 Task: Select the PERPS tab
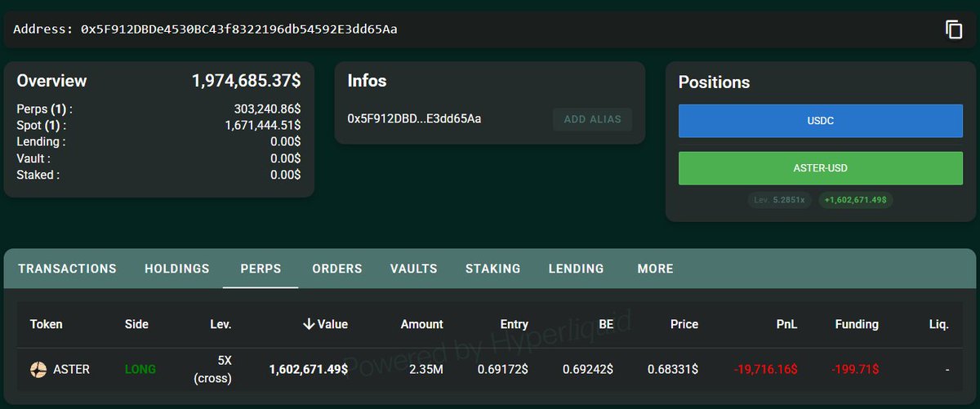[x=261, y=269]
